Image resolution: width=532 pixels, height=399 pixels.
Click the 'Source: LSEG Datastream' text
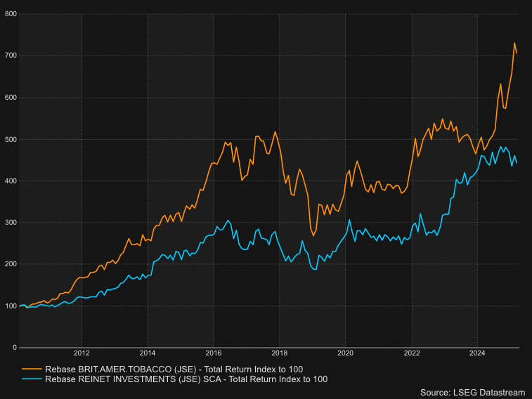pyautogui.click(x=473, y=393)
